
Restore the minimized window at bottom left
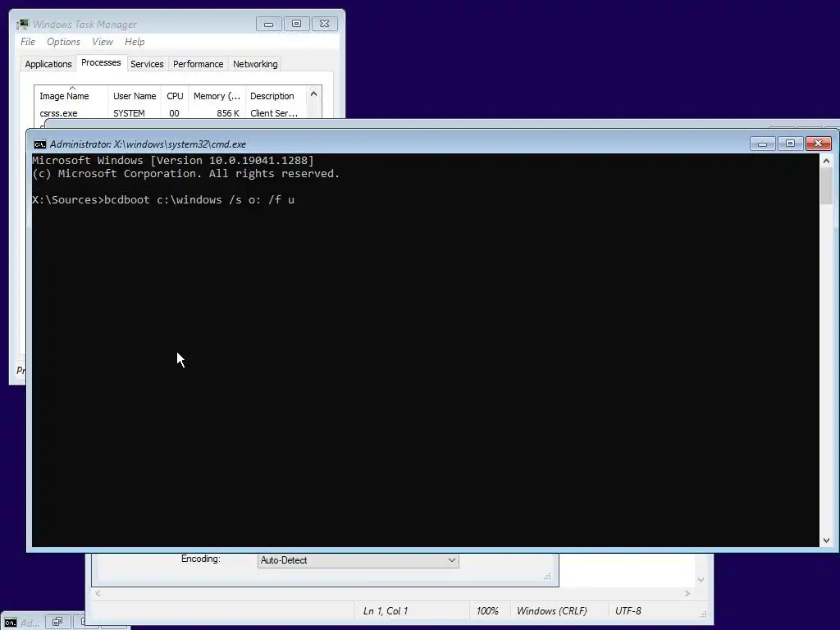click(x=57, y=622)
